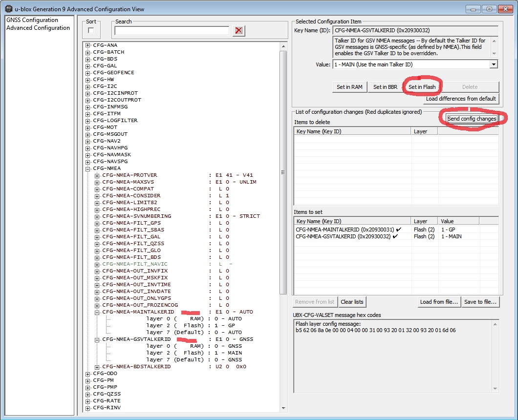This screenshot has width=518, height=420.
Task: Click Send config changes button
Action: [x=472, y=119]
